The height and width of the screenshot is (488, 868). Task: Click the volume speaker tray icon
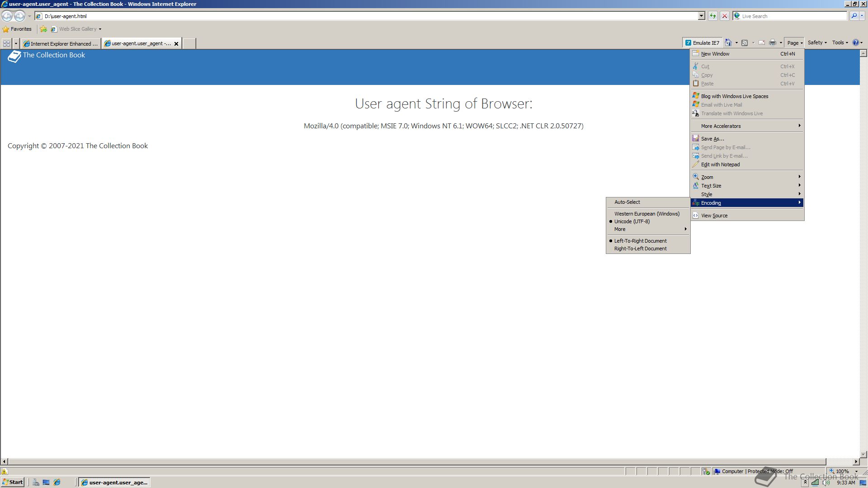(x=826, y=483)
